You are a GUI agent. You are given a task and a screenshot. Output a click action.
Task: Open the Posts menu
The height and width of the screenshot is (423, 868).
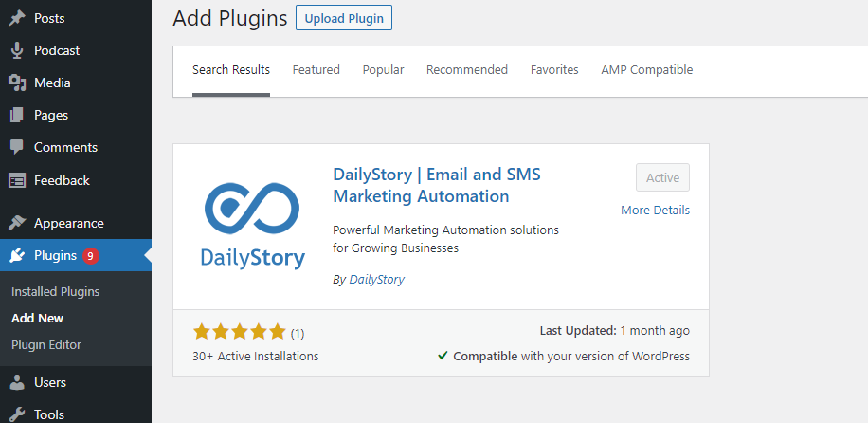pyautogui.click(x=49, y=18)
